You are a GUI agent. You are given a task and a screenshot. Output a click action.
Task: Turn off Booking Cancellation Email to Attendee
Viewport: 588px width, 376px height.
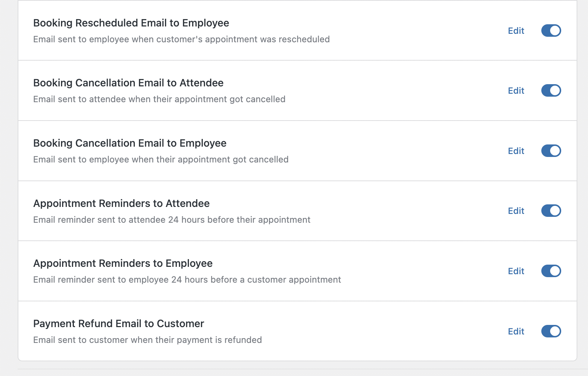[551, 90]
